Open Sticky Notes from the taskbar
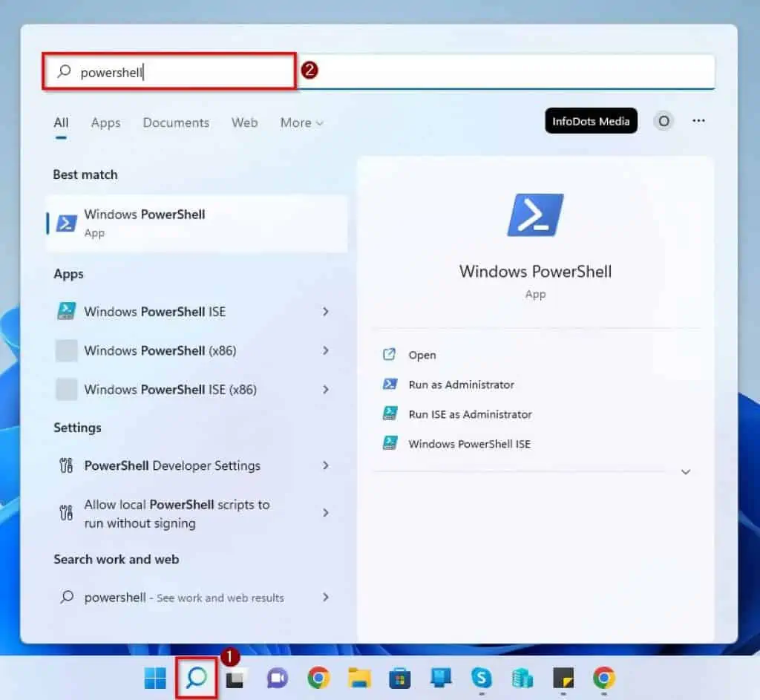Screen dimensions: 760x700 (563, 678)
